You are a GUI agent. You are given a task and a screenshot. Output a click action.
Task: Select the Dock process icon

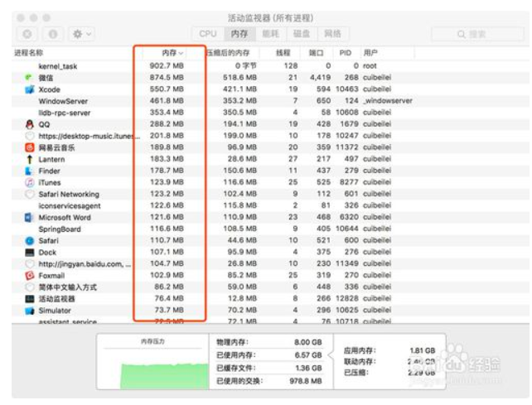[x=30, y=252]
